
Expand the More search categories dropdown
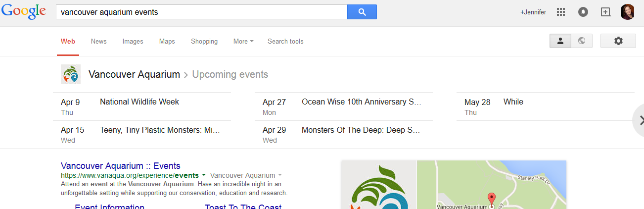[243, 42]
